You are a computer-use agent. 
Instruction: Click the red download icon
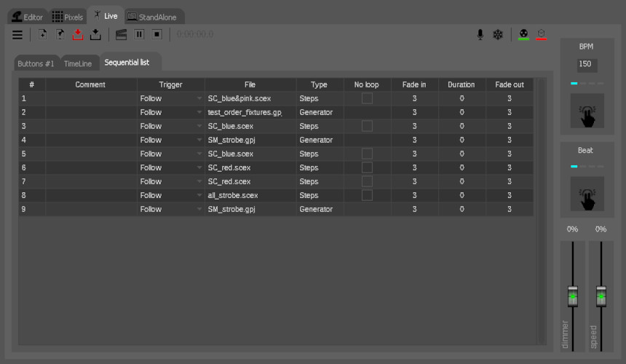tap(78, 34)
